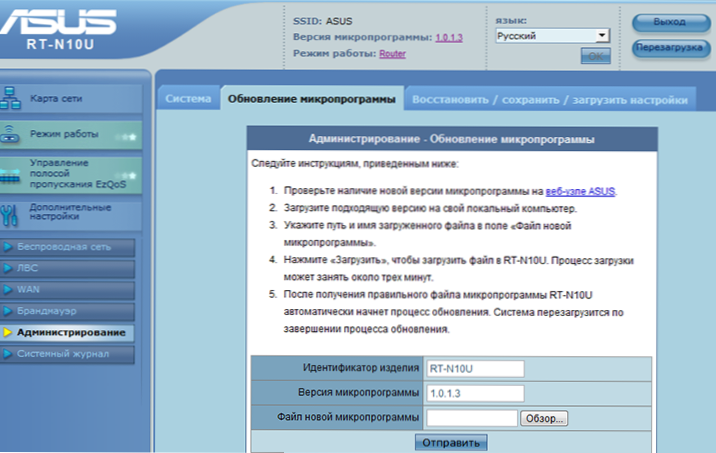Click the Отправить submit button
The image size is (716, 453).
tap(451, 442)
